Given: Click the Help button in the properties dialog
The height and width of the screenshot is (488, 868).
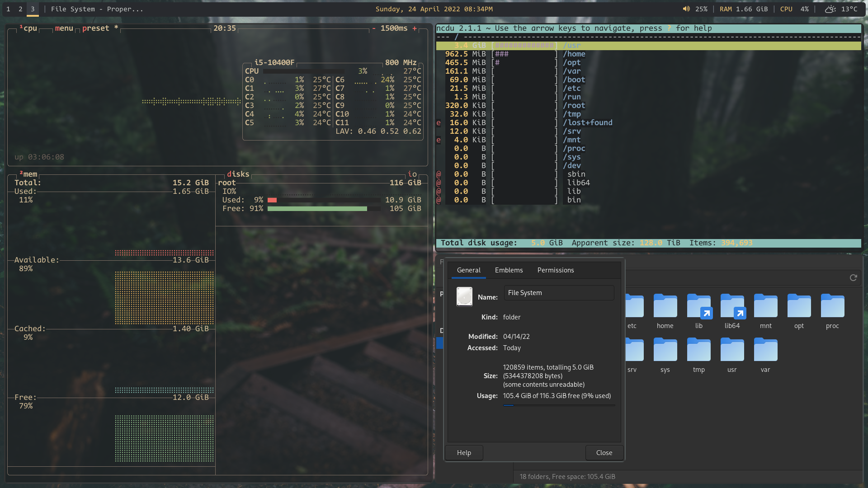Looking at the screenshot, I should click(463, 452).
